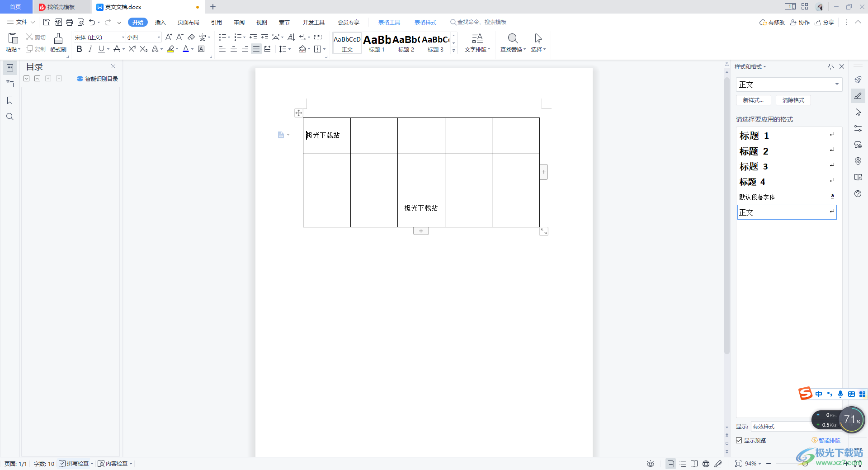Viewport: 868px width, 470px height.
Task: Click the Format Painter (格式刷) icon
Action: pos(58,38)
